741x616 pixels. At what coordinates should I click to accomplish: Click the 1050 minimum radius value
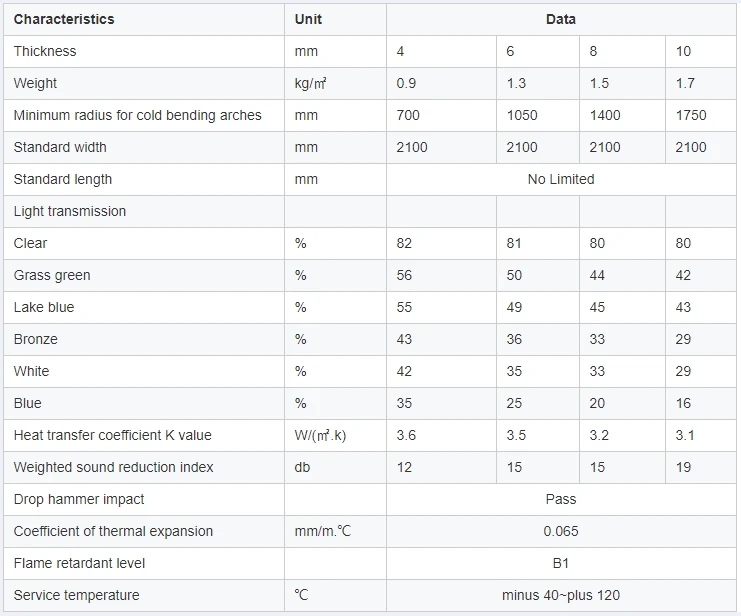pos(522,115)
